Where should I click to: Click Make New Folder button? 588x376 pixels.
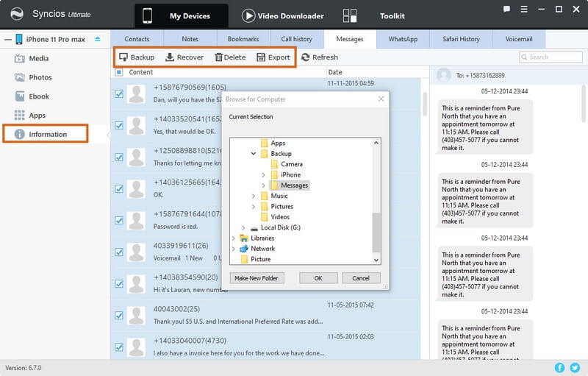click(x=257, y=278)
